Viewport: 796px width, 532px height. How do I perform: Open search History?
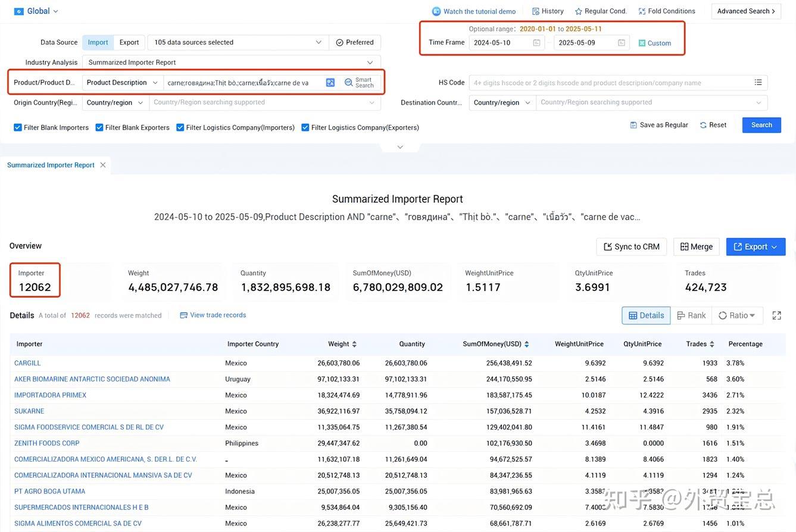click(548, 11)
